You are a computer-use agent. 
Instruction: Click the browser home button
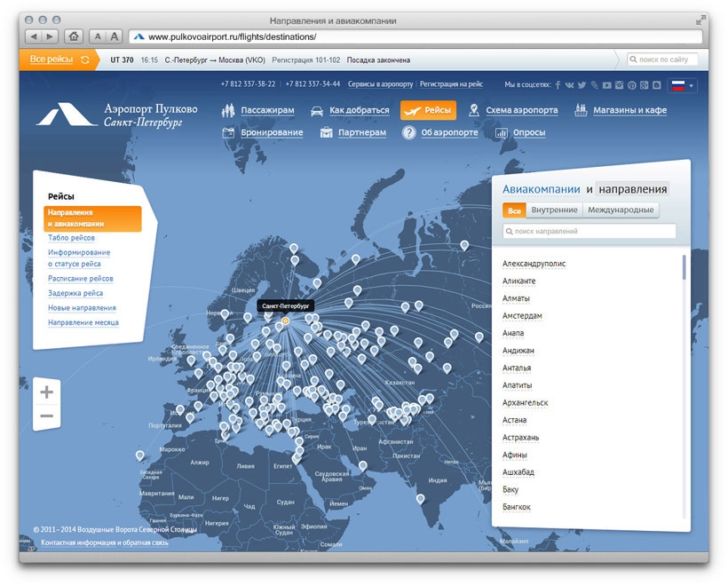[x=74, y=36]
